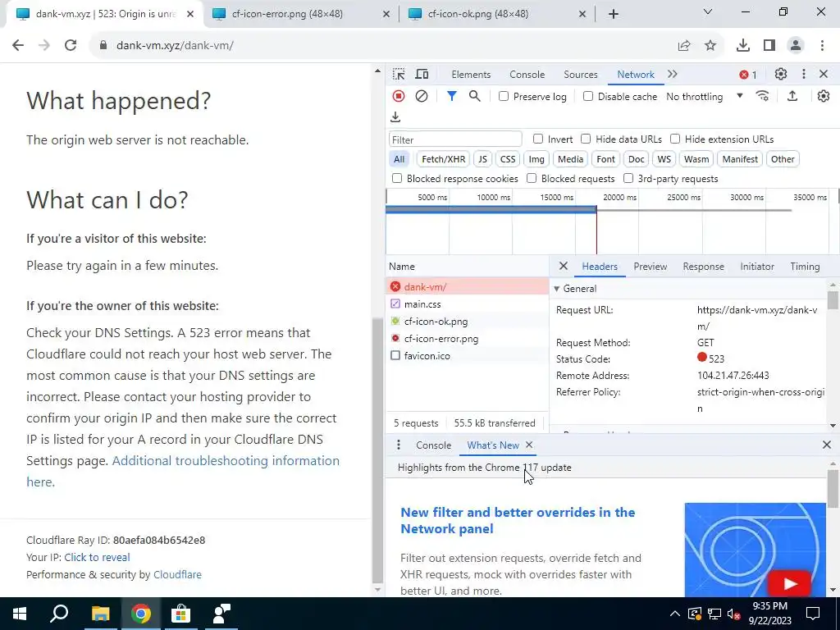Click to reveal your IP

pos(97,557)
